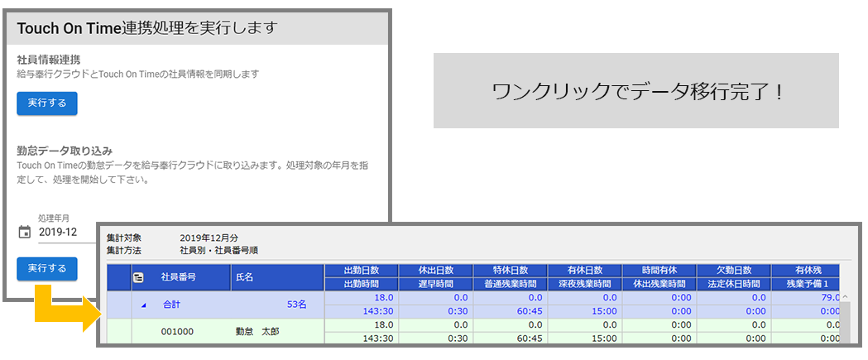
Task: Click the 残業予備1 sub-header
Action: (806, 284)
